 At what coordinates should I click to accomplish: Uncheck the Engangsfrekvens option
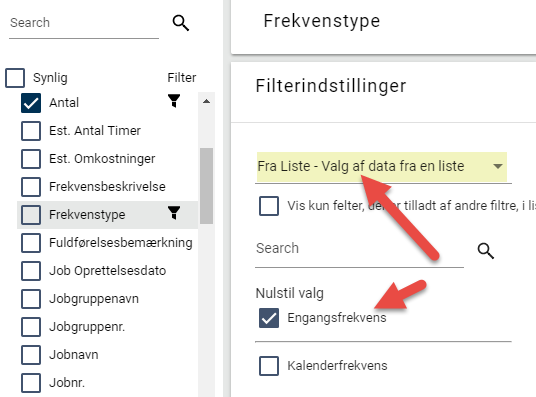269,318
